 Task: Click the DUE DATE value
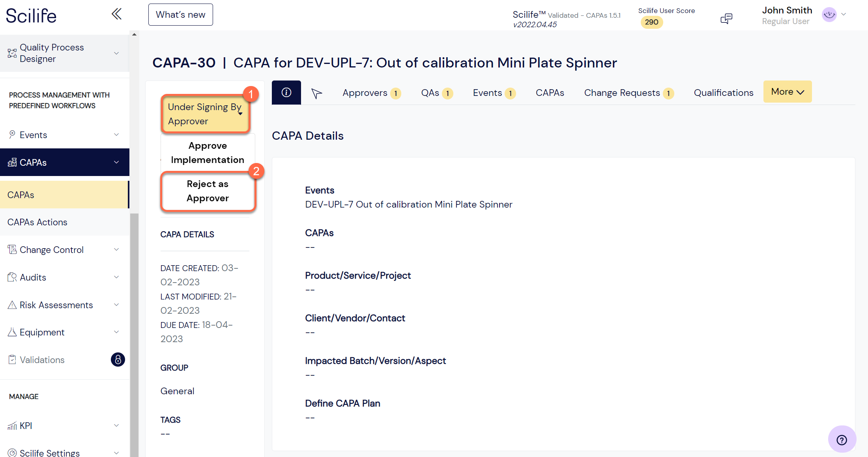[196, 332]
